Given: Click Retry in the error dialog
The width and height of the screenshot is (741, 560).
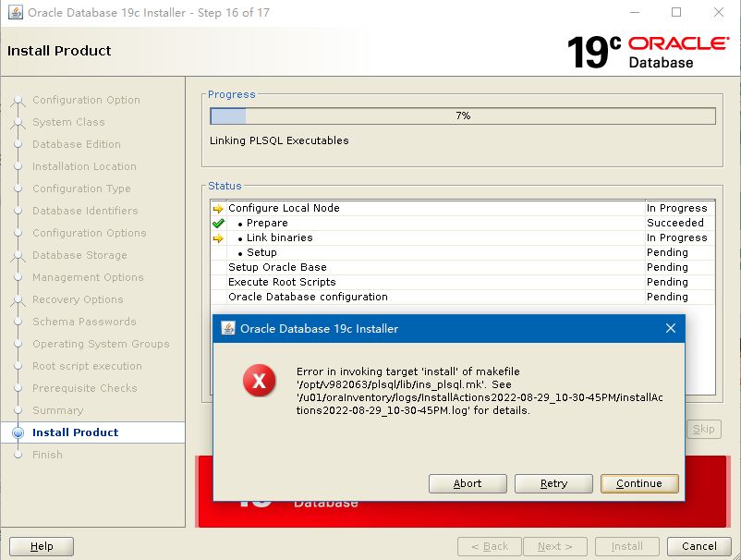Looking at the screenshot, I should tap(553, 483).
